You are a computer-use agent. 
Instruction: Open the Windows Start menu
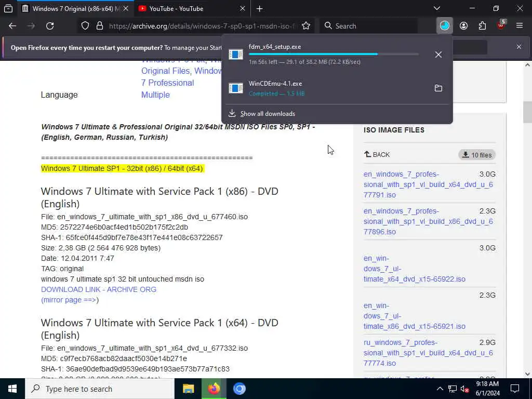click(x=12, y=389)
